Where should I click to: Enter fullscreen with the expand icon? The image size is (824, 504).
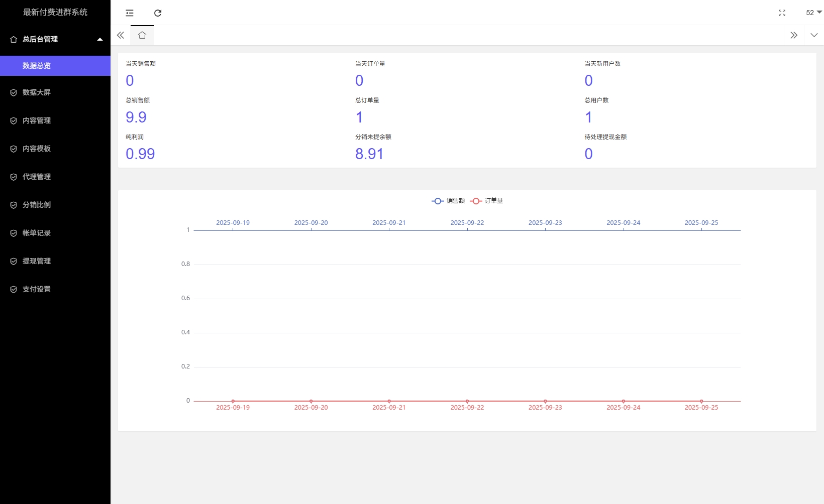click(782, 13)
